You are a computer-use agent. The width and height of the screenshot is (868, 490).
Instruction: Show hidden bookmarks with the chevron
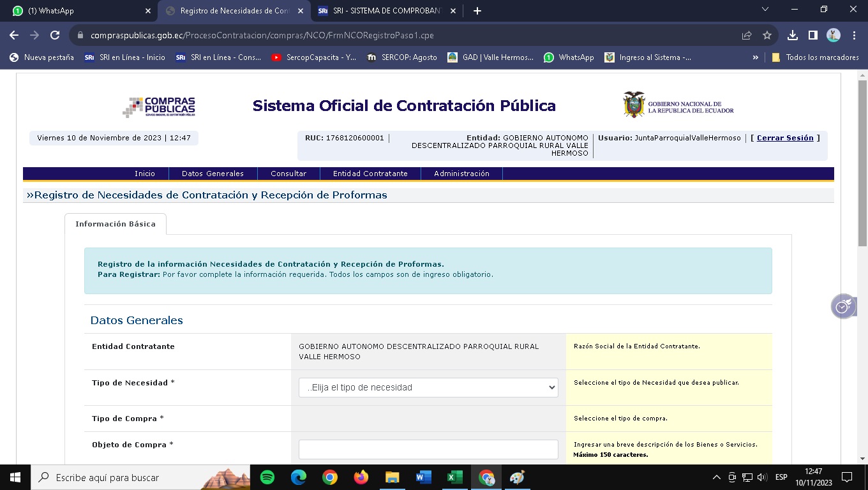(x=756, y=57)
